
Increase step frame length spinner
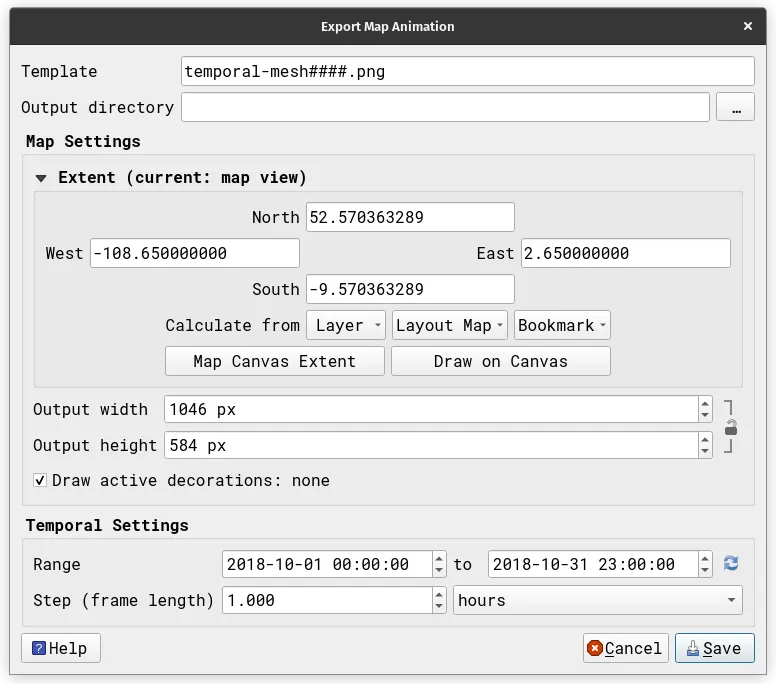(439, 594)
